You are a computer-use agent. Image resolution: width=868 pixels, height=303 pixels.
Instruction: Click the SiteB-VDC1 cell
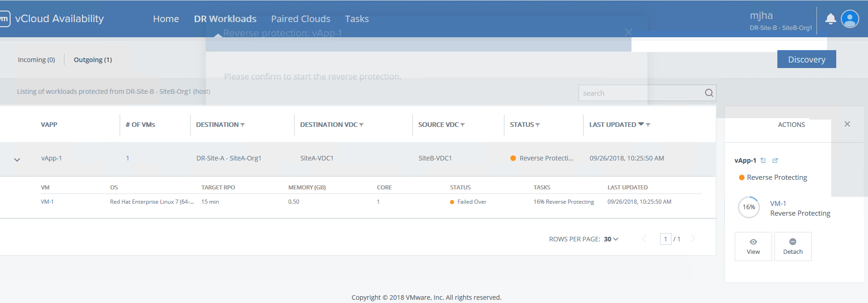pos(435,158)
